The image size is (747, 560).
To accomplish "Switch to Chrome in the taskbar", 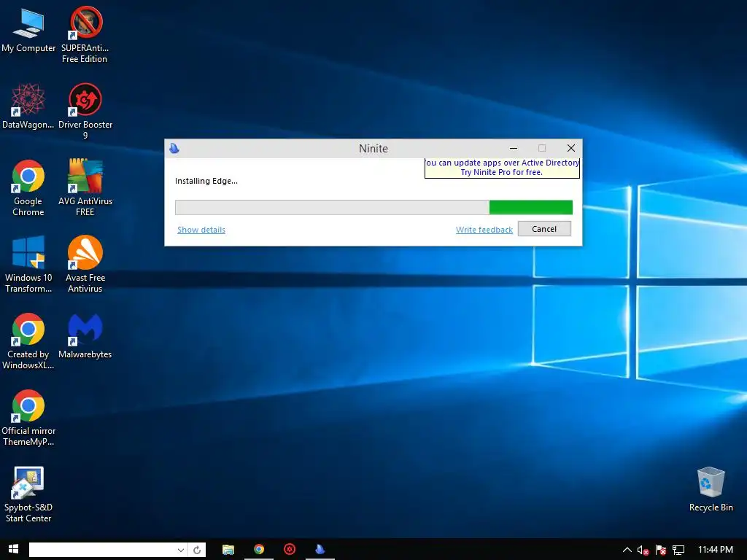I will tap(259, 550).
